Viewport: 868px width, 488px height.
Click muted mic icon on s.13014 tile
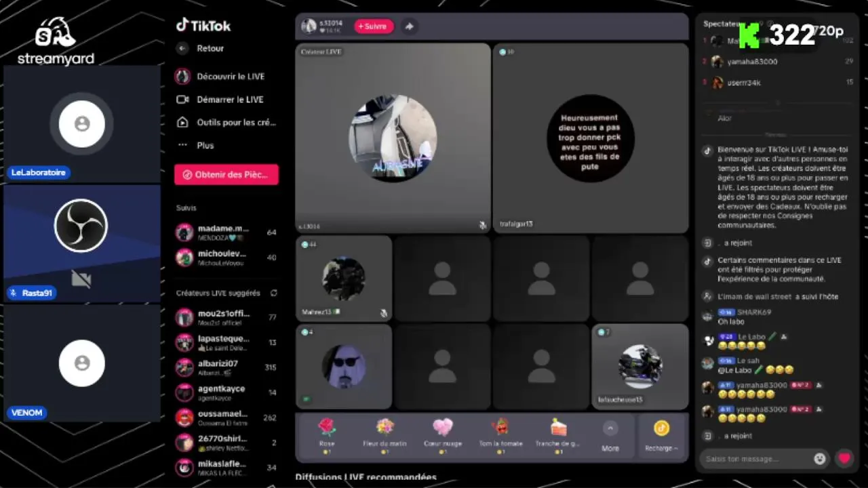coord(482,226)
